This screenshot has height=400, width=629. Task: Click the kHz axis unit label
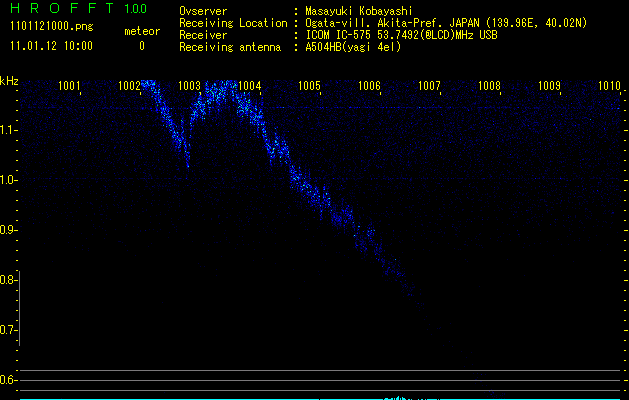tap(9, 81)
